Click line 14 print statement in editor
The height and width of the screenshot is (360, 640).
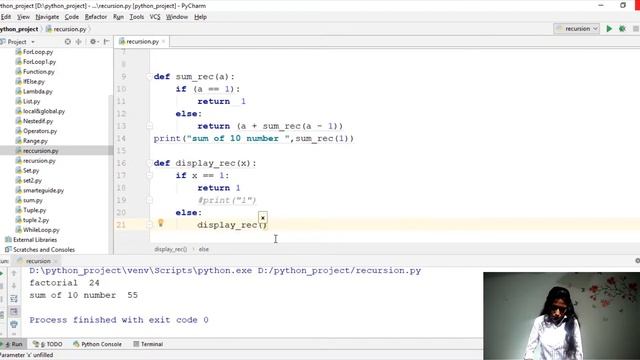253,138
